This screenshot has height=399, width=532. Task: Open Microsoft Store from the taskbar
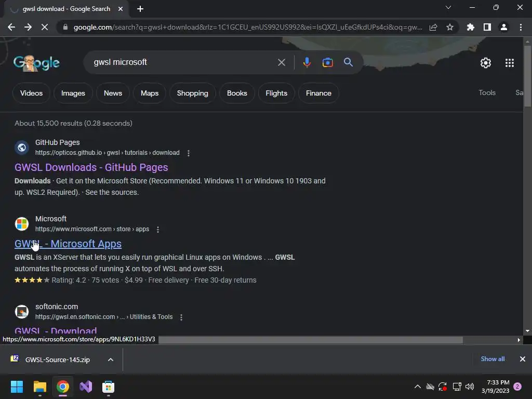pos(108,387)
